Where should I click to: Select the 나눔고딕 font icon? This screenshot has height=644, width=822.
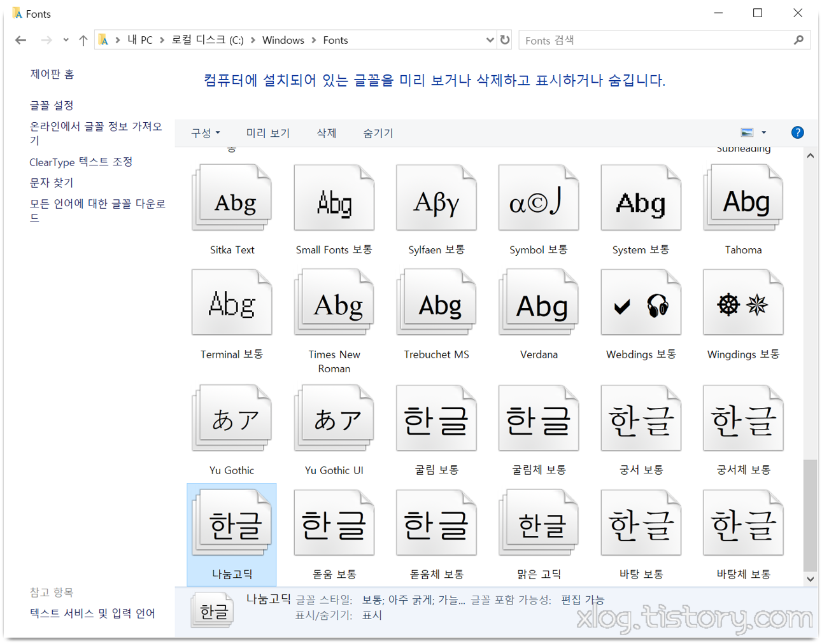click(x=232, y=522)
